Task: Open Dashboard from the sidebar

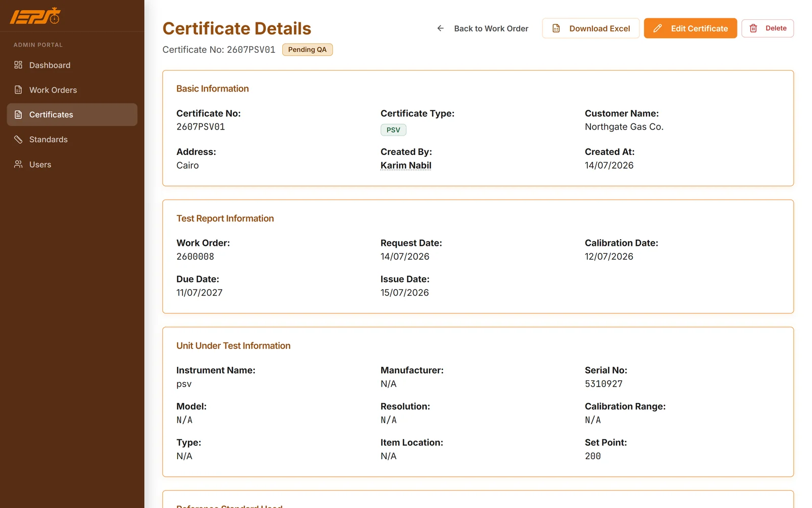Action: pyautogui.click(x=72, y=65)
